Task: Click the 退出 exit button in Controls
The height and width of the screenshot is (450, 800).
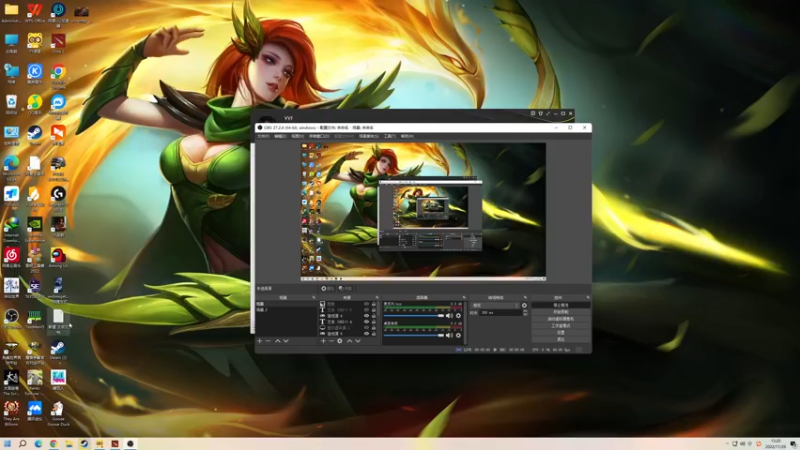Action: point(561,339)
